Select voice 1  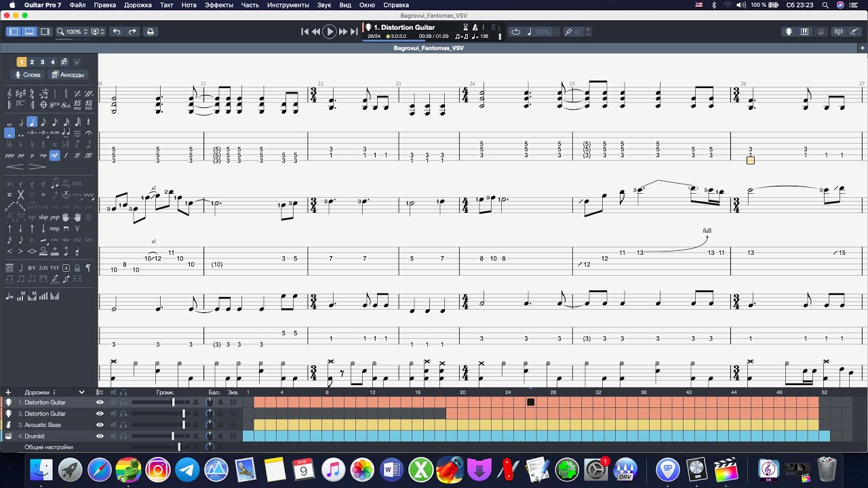[22, 62]
